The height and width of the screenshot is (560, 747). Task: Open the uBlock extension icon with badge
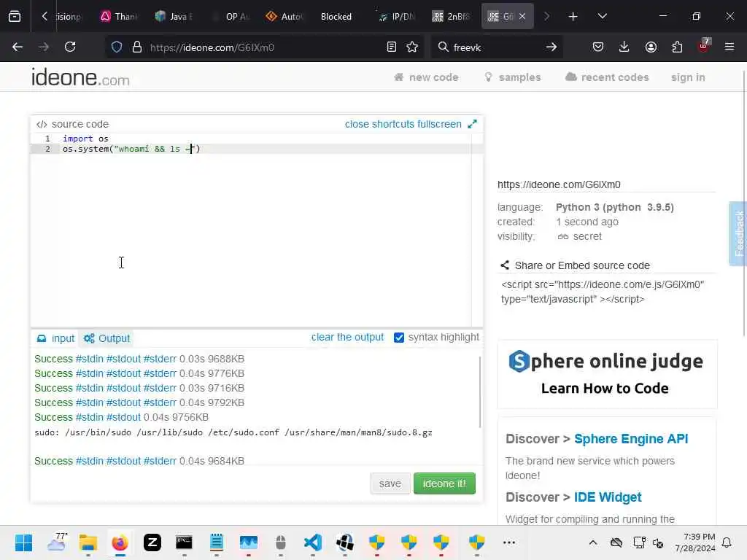[x=704, y=46]
